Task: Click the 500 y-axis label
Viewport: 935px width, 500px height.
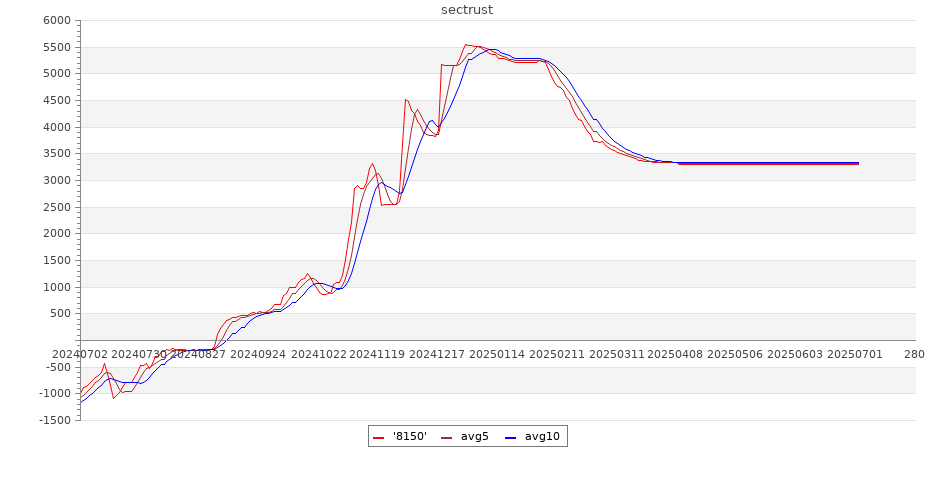Action: click(60, 313)
